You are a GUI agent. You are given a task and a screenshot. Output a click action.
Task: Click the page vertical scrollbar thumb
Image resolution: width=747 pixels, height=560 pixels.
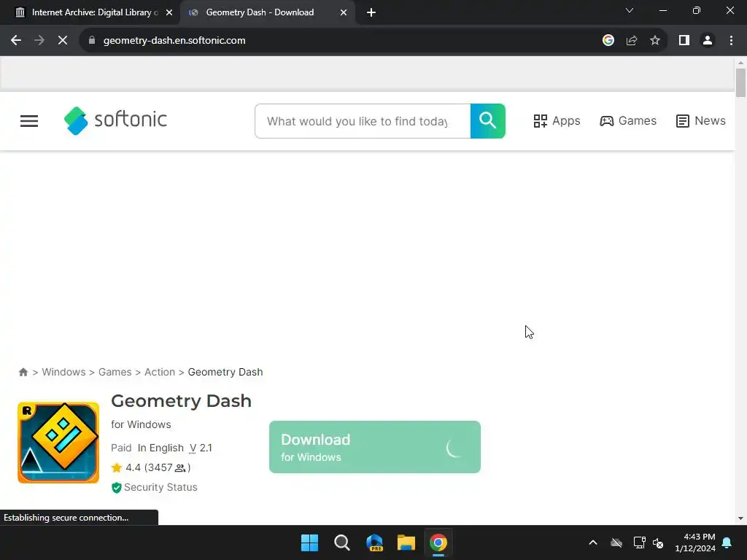tap(740, 83)
